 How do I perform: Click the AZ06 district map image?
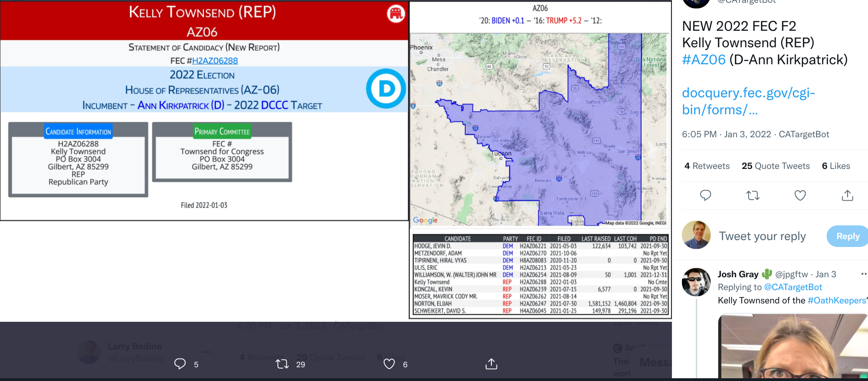pyautogui.click(x=538, y=129)
